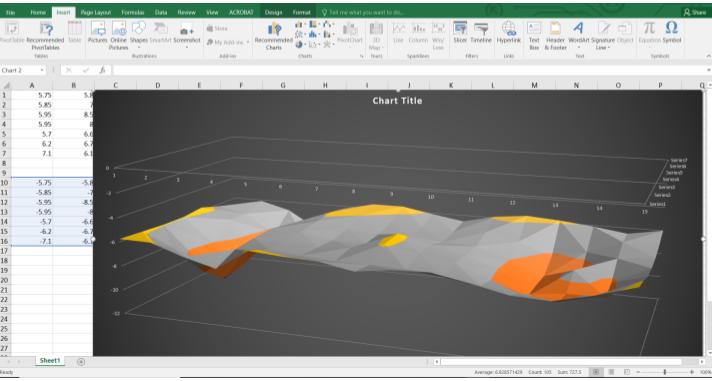This screenshot has height=381, width=712.
Task: Select cell A16 containing -7.1
Action: coord(32,241)
